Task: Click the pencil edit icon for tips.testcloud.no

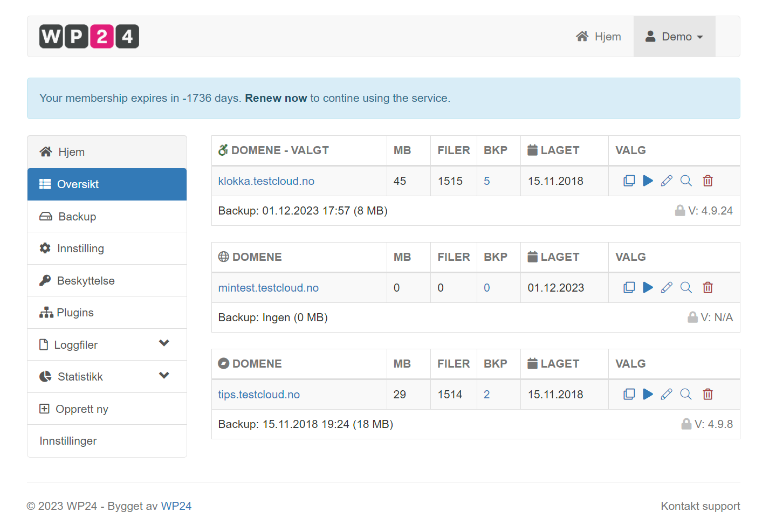Action: (x=667, y=395)
